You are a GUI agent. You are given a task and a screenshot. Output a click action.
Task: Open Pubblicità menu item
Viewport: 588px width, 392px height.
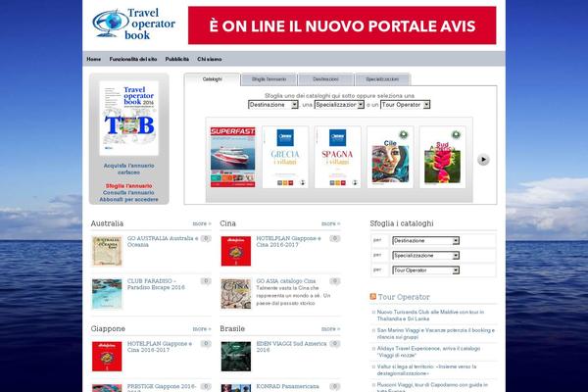177,59
